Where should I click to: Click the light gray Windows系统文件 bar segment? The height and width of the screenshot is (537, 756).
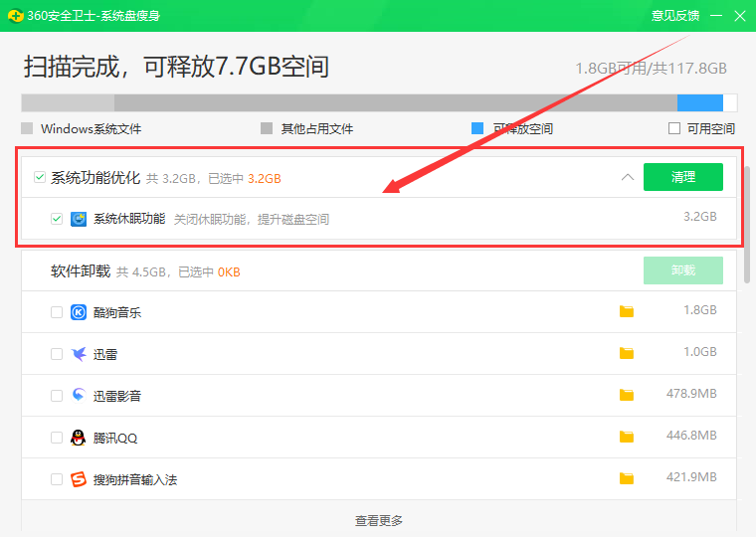pos(68,103)
